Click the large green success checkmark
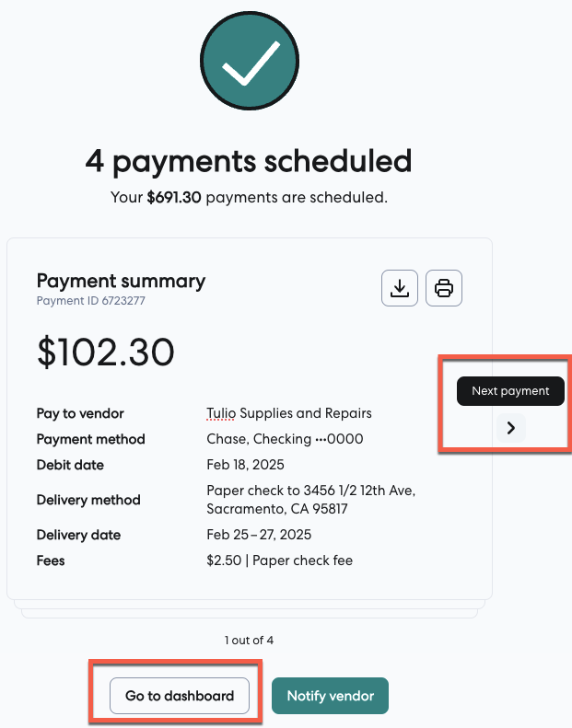Image resolution: width=572 pixels, height=728 pixels. click(x=248, y=64)
